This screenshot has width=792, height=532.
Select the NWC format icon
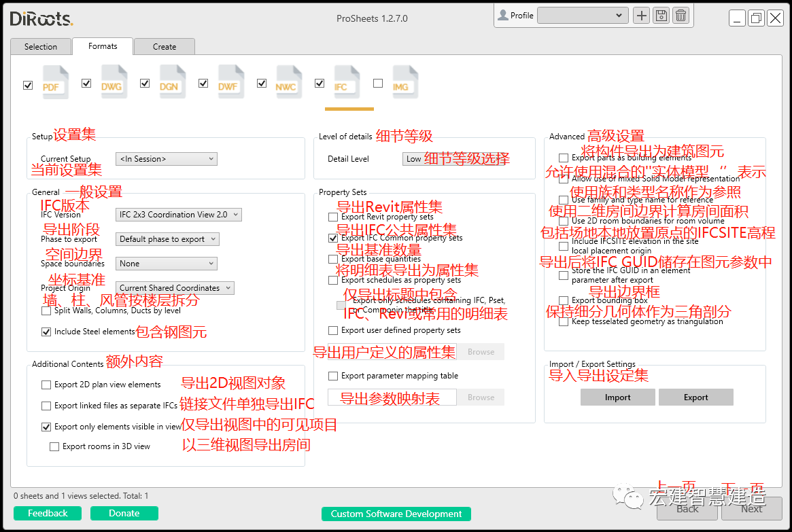(x=288, y=82)
